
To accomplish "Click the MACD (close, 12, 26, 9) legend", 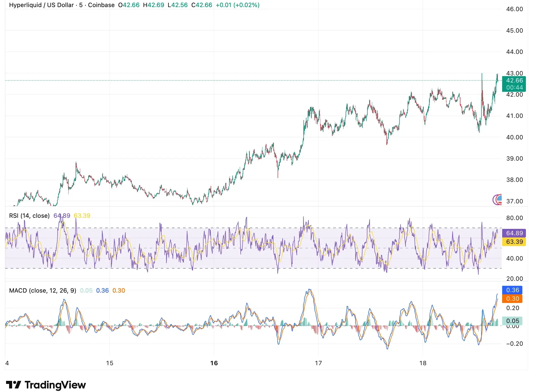I will coord(42,291).
